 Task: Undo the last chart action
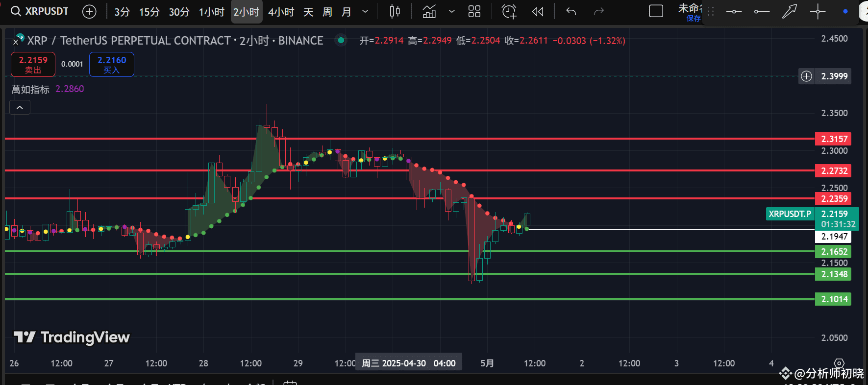[571, 11]
